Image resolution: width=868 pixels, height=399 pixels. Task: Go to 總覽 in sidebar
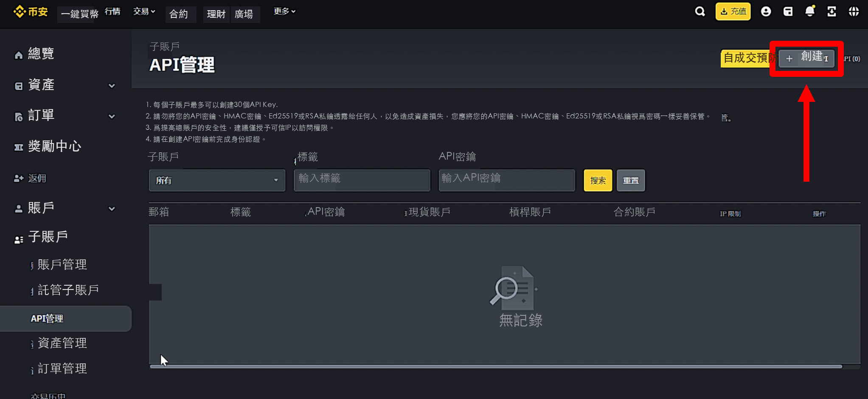(x=41, y=54)
